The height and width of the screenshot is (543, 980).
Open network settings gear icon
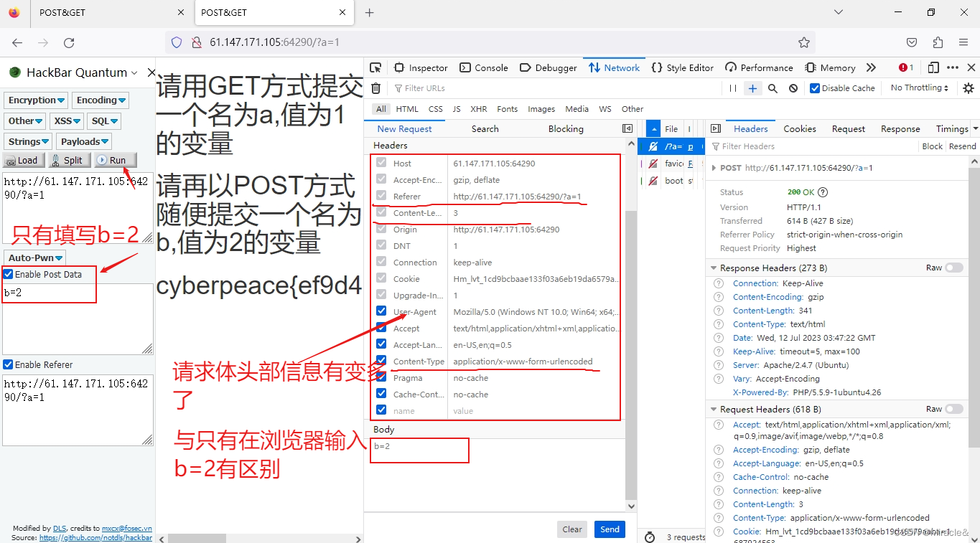coord(969,88)
